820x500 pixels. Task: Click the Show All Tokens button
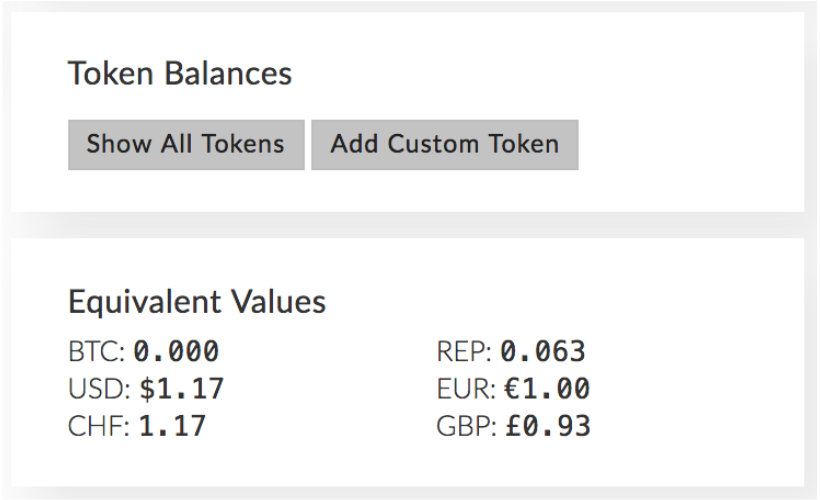pyautogui.click(x=186, y=144)
